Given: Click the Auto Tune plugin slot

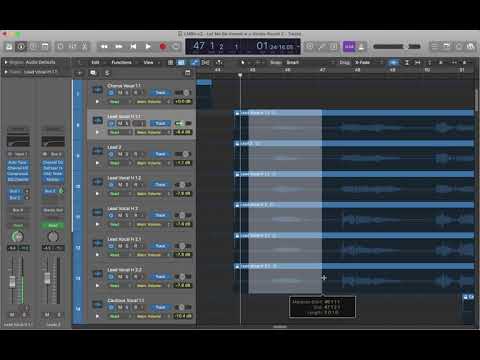Looking at the screenshot, I should coord(18,162).
